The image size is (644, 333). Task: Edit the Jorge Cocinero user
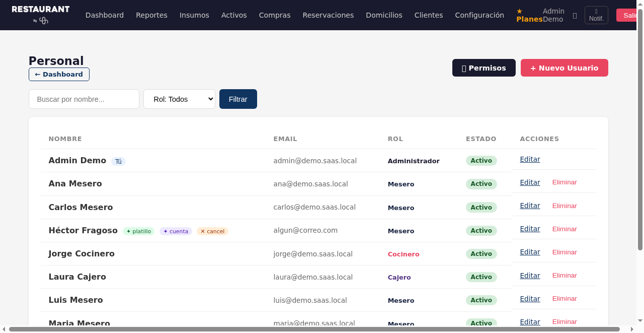(x=530, y=252)
